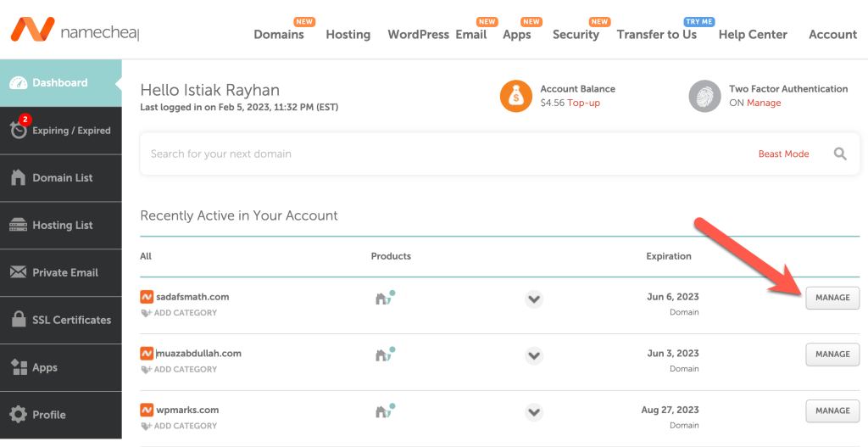
Task: Click the search magnifier icon
Action: [840, 154]
